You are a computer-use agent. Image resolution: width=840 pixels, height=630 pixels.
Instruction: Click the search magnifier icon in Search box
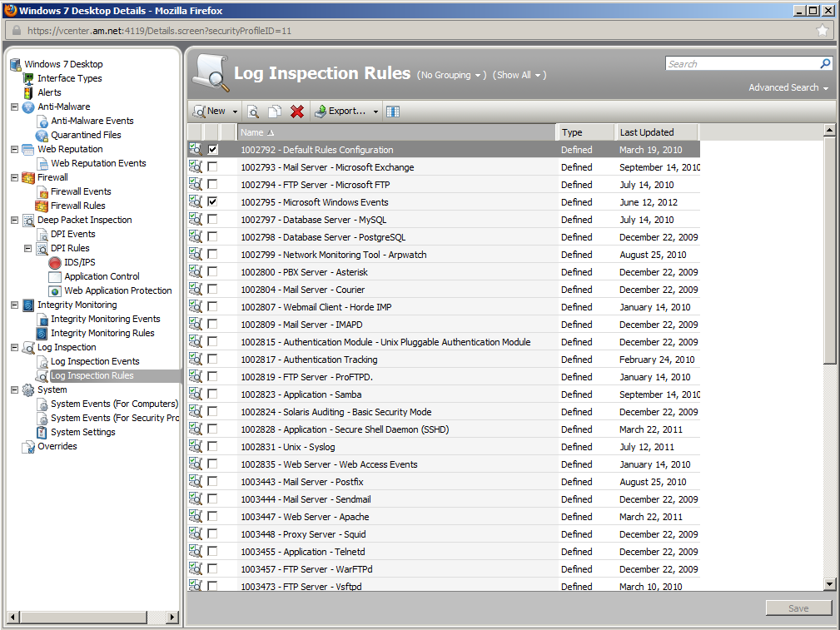[x=825, y=64]
